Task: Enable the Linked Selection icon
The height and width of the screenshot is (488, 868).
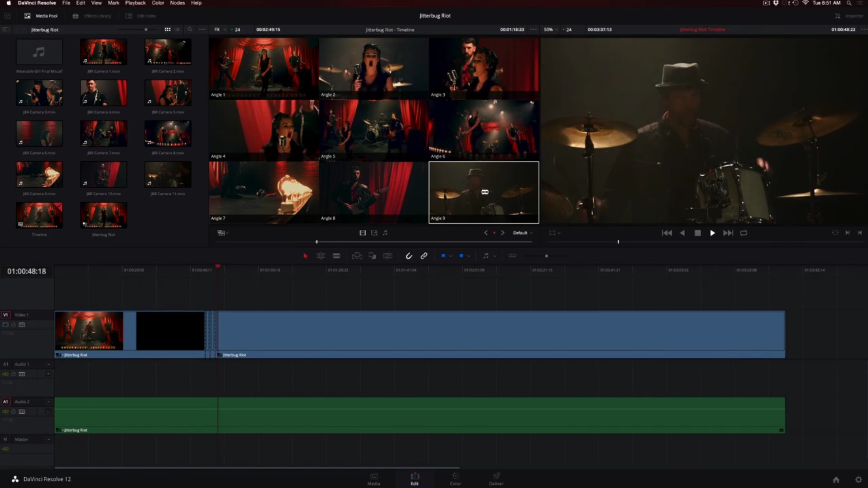Action: pos(424,256)
